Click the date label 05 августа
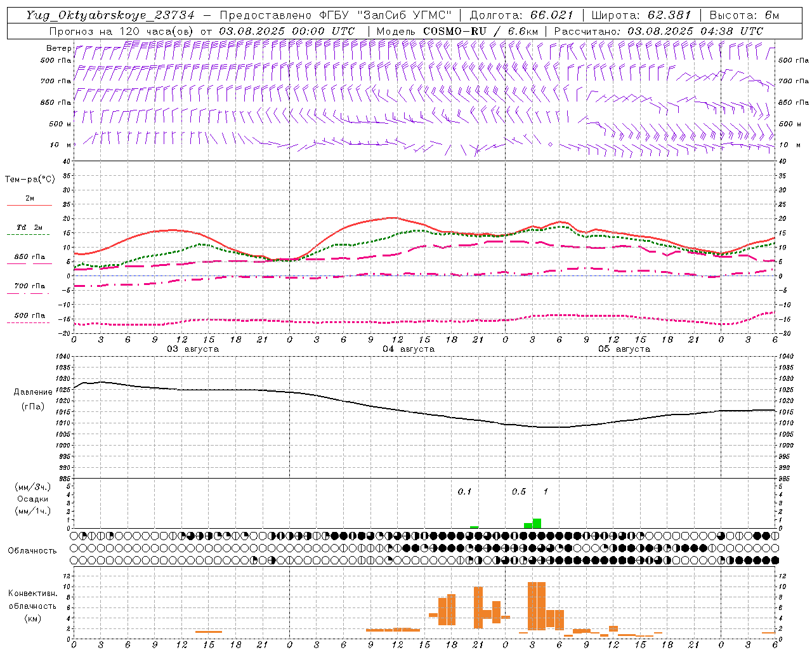Screen dimensions: 812x650 [624, 349]
